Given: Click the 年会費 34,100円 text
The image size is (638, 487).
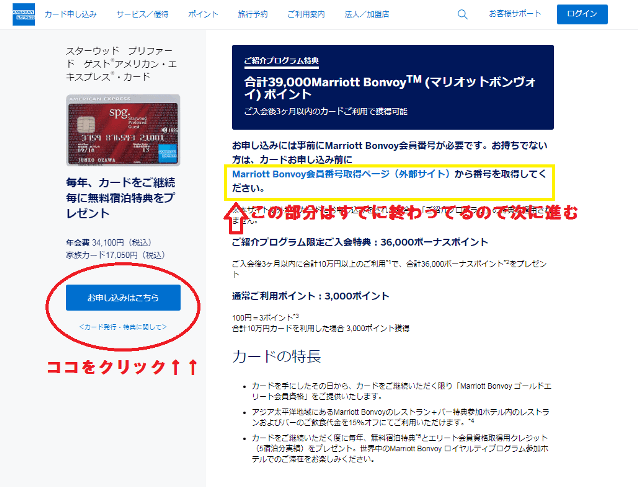Looking at the screenshot, I should click(109, 242).
